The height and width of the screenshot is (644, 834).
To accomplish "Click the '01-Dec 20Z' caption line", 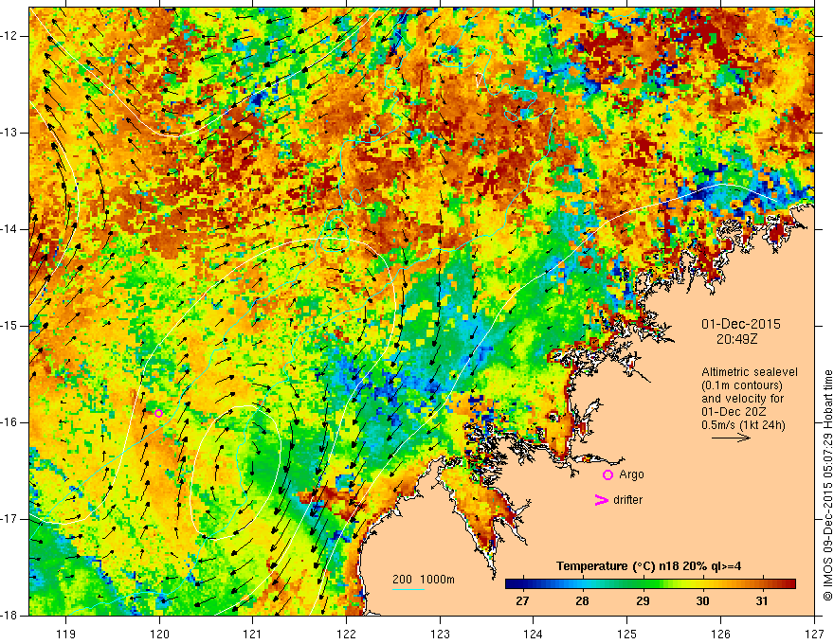I will [734, 412].
